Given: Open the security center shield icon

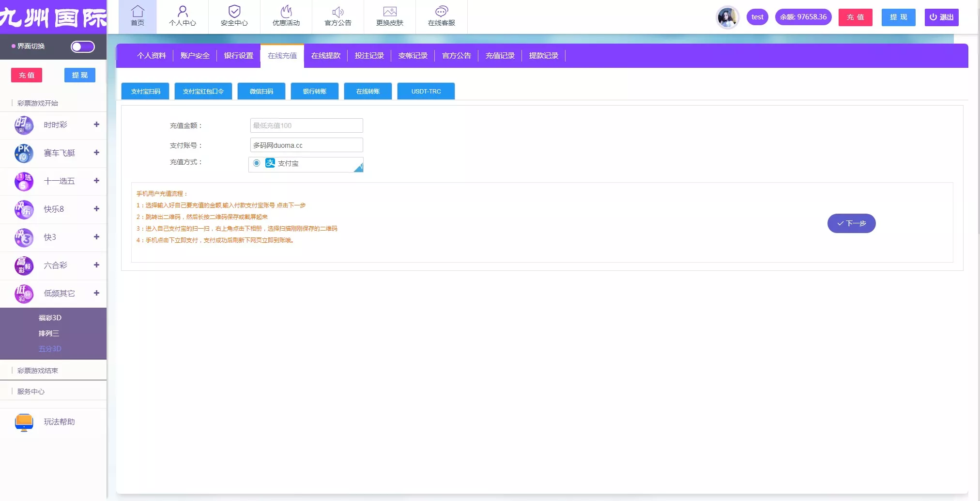Looking at the screenshot, I should tap(234, 12).
